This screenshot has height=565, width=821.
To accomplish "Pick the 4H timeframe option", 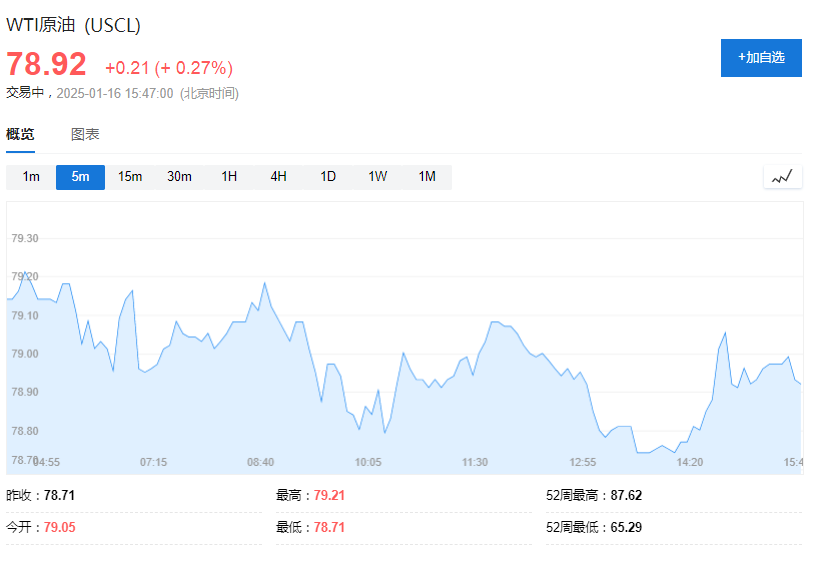I will click(278, 177).
